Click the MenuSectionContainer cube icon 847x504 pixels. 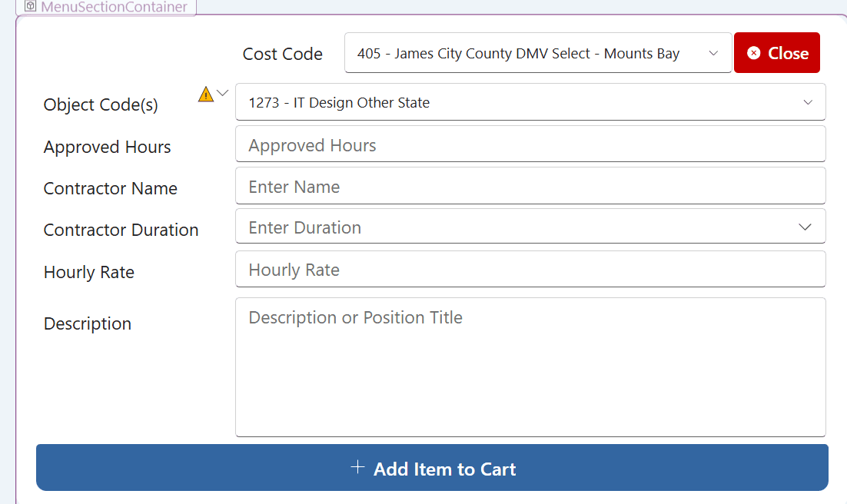coord(30,6)
